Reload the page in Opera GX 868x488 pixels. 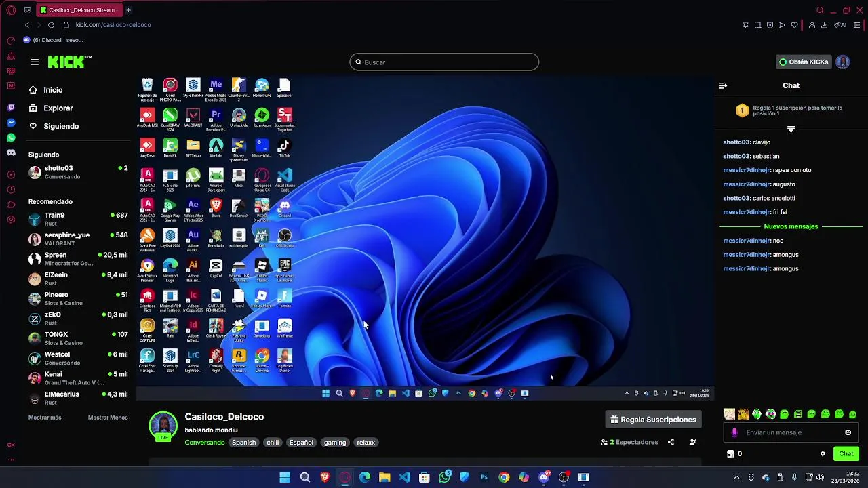point(51,25)
